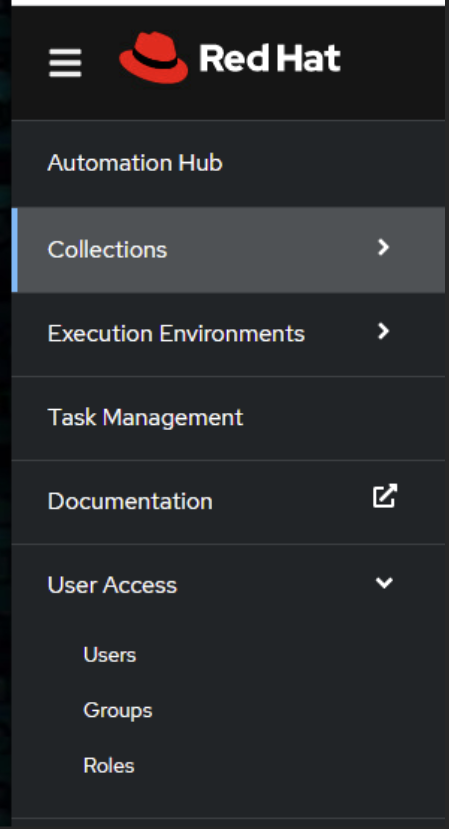The image size is (449, 829).
Task: Open the Task Management page
Action: 145,418
